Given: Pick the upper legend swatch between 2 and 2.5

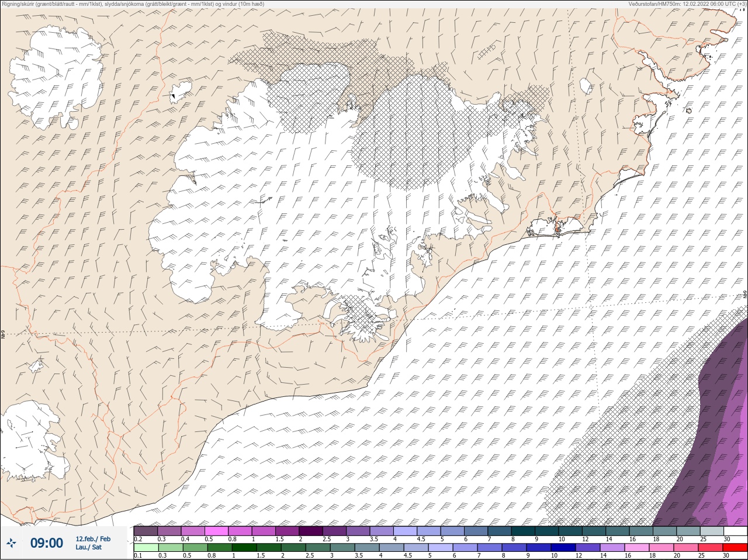Looking at the screenshot, I should pos(311,531).
